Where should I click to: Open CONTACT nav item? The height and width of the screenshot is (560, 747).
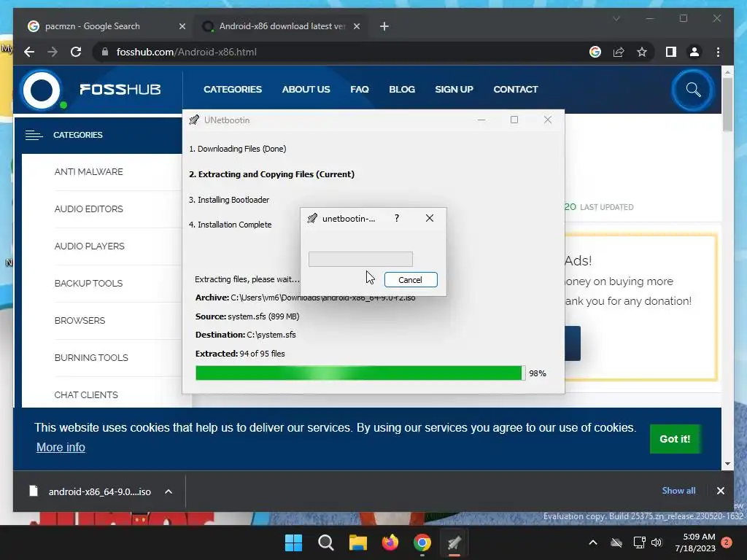[x=516, y=90]
